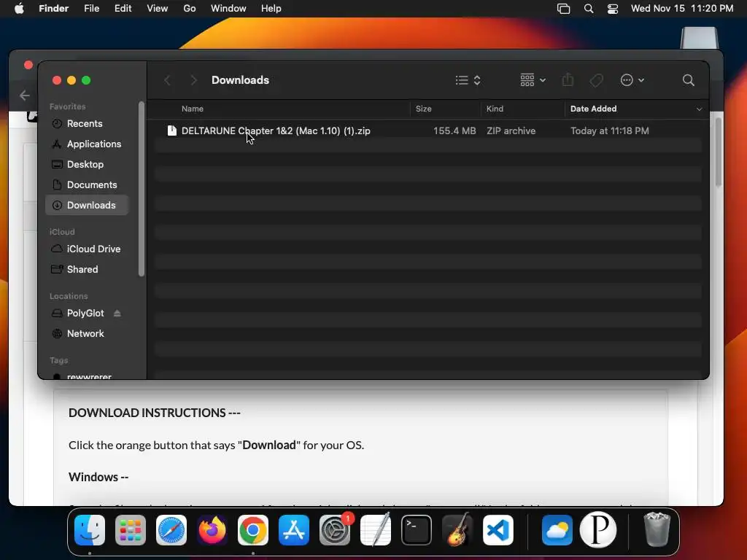747x560 pixels.
Task: Open the App Store from the Dock
Action: click(294, 530)
